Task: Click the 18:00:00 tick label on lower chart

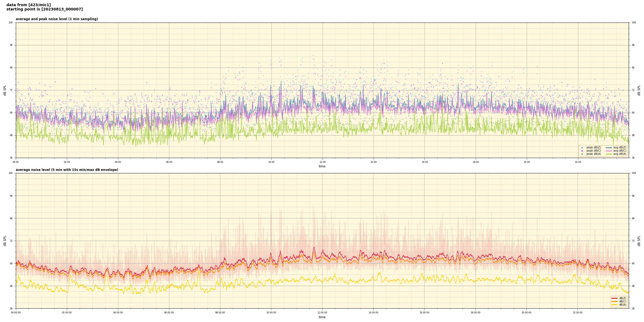Action: pyautogui.click(x=475, y=313)
